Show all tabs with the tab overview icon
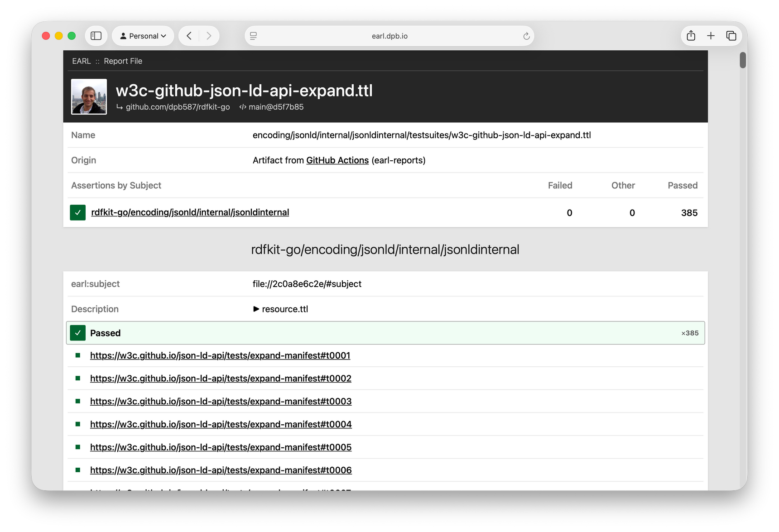 point(731,35)
